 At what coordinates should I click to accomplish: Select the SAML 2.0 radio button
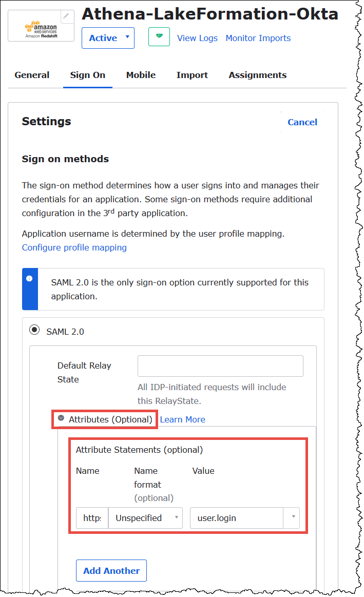pyautogui.click(x=34, y=330)
